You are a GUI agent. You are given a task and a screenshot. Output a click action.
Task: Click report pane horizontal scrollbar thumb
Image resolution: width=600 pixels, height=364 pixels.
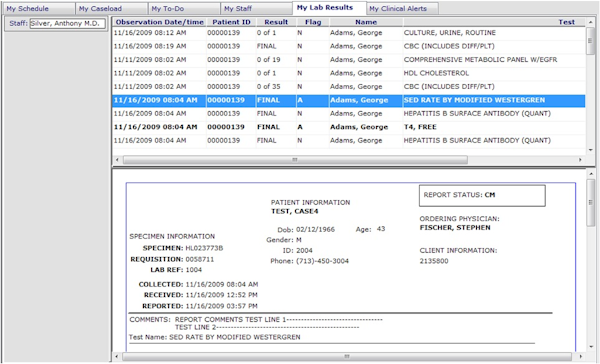click(347, 357)
